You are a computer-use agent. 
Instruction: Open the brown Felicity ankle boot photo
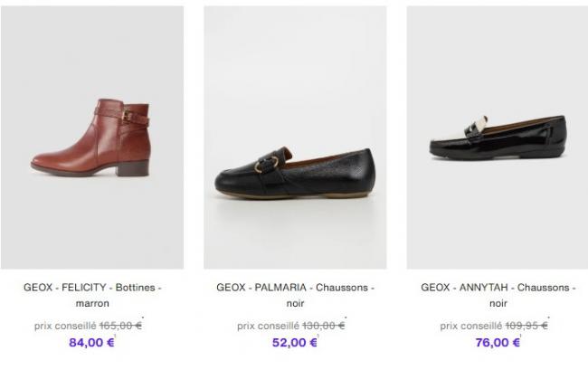[x=92, y=138]
